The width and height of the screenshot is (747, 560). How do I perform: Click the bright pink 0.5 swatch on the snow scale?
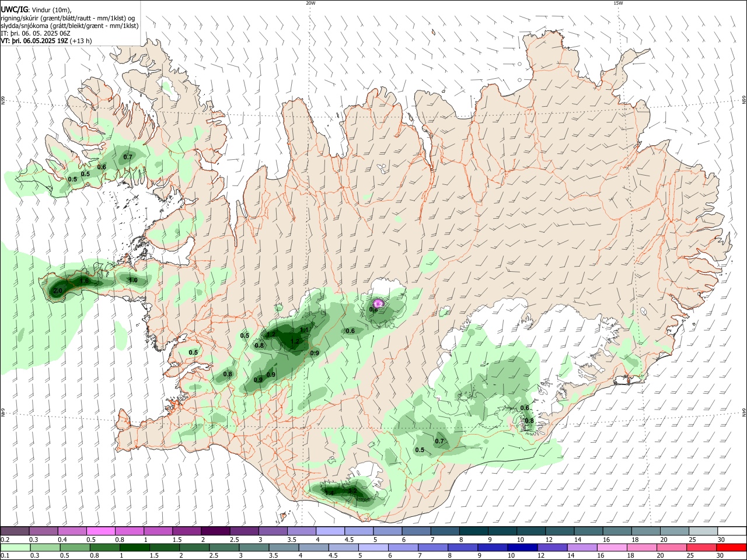100,531
